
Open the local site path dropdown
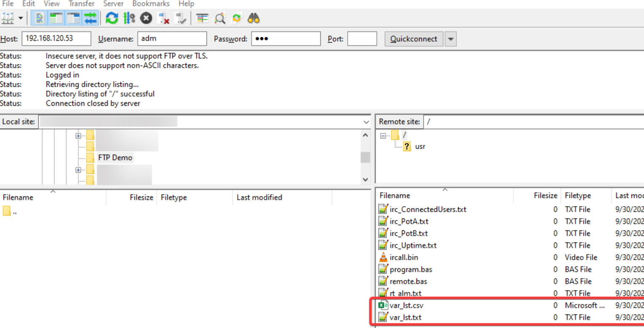[x=366, y=122]
